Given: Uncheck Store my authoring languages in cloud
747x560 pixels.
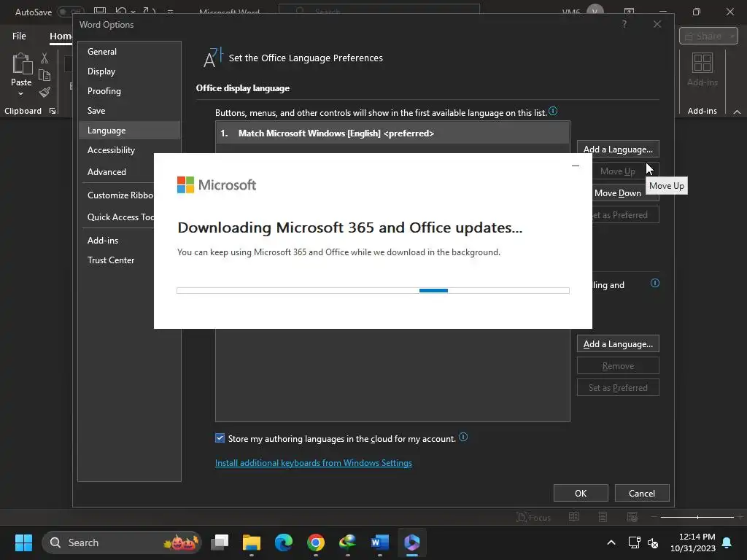Looking at the screenshot, I should pyautogui.click(x=220, y=438).
